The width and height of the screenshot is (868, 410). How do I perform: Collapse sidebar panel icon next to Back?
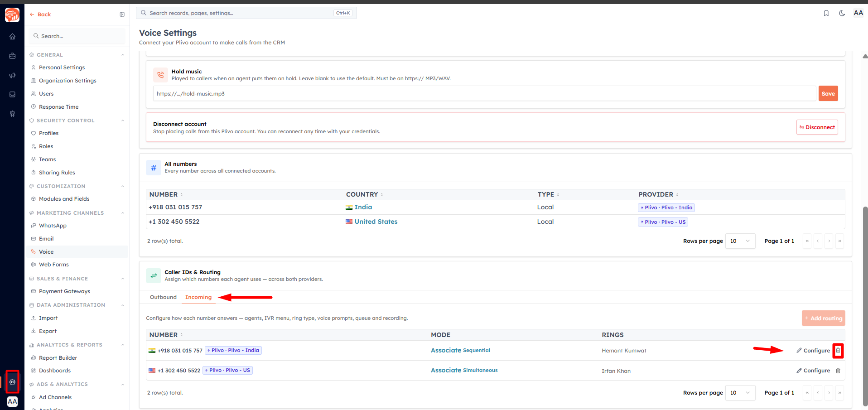(x=122, y=14)
